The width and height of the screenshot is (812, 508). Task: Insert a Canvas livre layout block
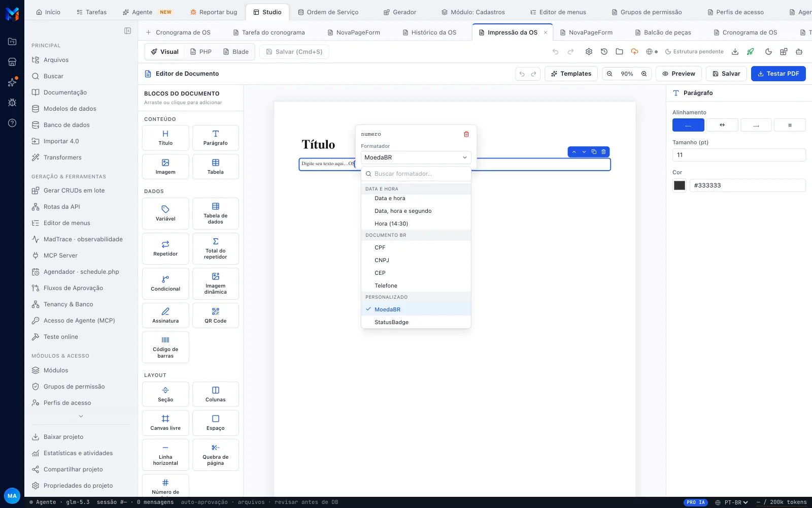click(x=165, y=423)
